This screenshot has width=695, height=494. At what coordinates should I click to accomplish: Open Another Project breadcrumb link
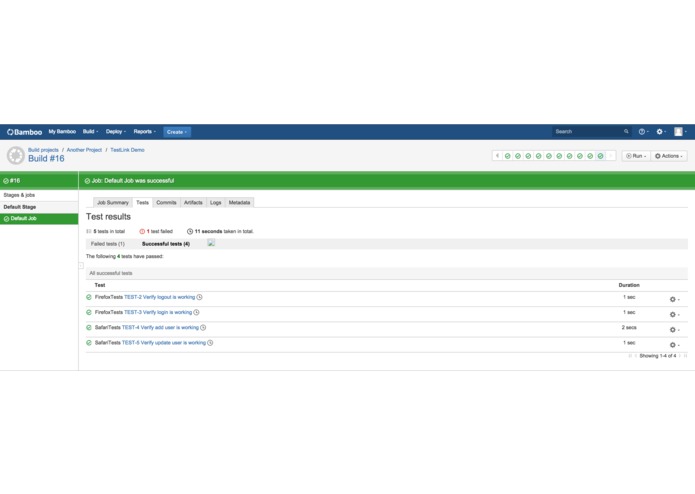(84, 150)
